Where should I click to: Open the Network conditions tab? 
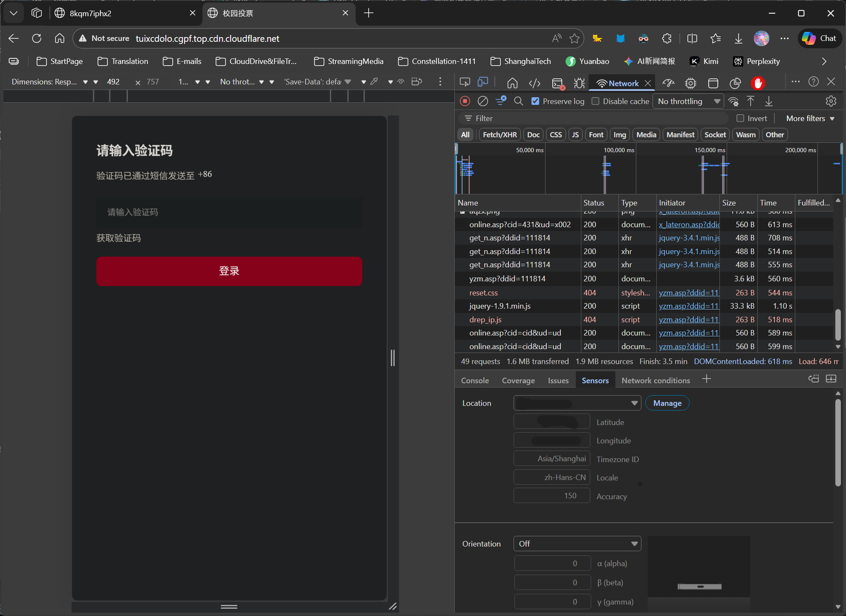pyautogui.click(x=655, y=380)
